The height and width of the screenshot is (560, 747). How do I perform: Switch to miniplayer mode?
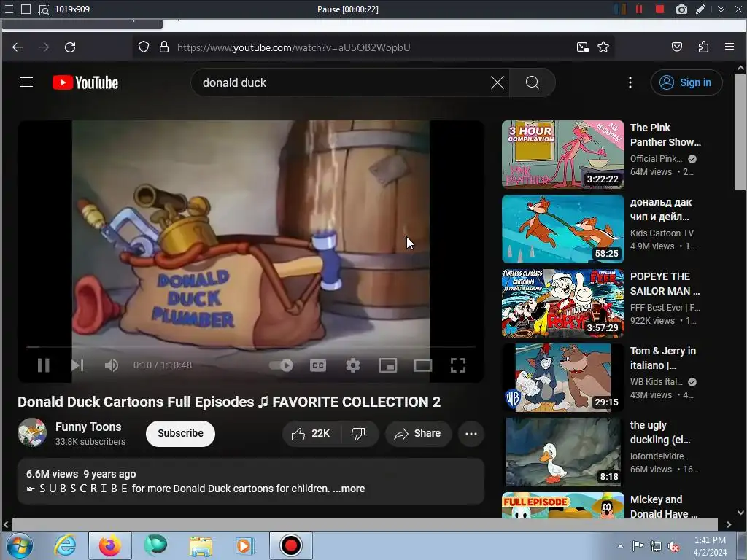(388, 365)
